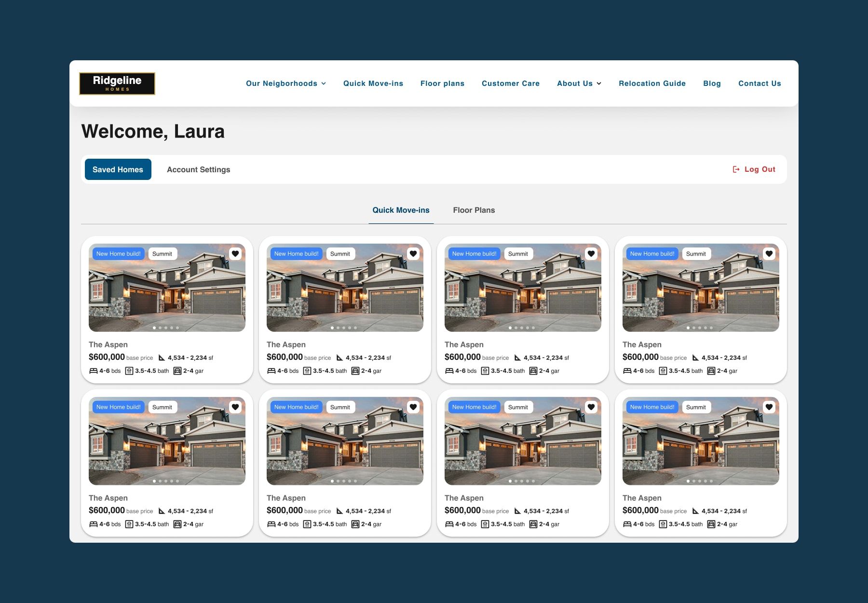Expand the About Us header menu
Viewport: 868px width, 603px height.
(579, 83)
